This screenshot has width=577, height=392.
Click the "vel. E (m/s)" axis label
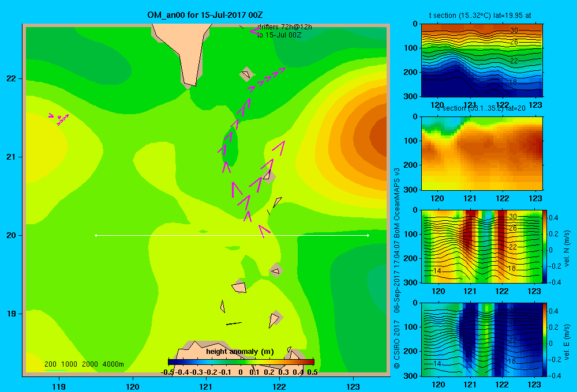(x=567, y=342)
